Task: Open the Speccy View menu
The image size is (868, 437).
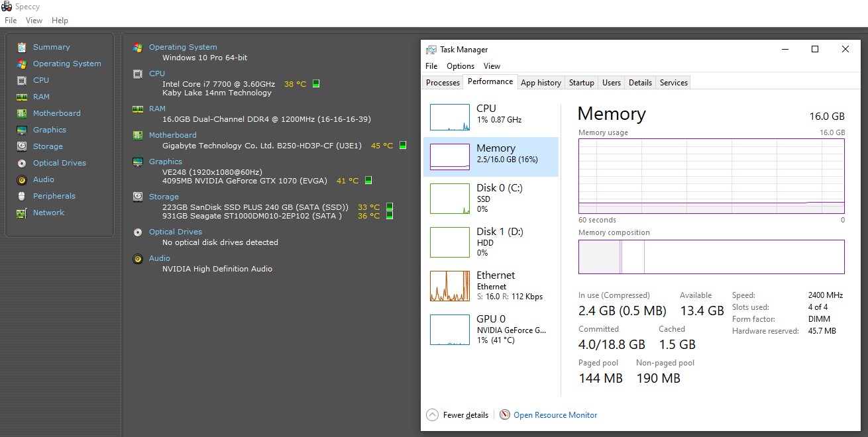Action: [x=34, y=21]
